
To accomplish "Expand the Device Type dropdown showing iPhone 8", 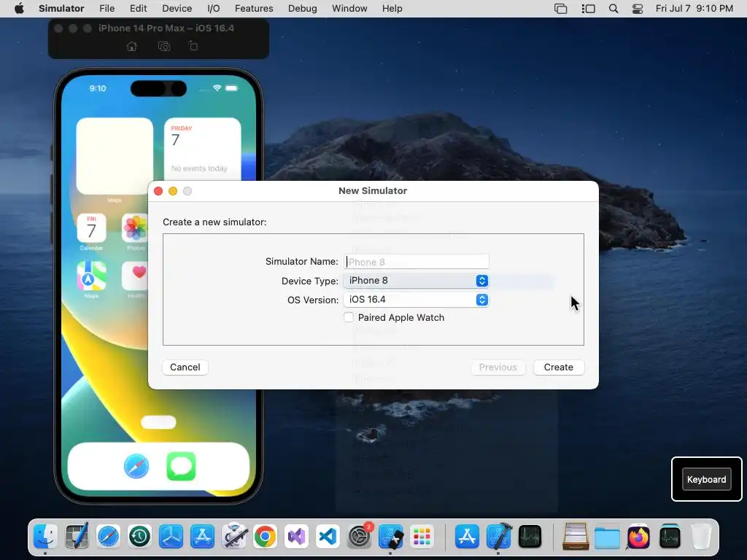I will pos(416,281).
